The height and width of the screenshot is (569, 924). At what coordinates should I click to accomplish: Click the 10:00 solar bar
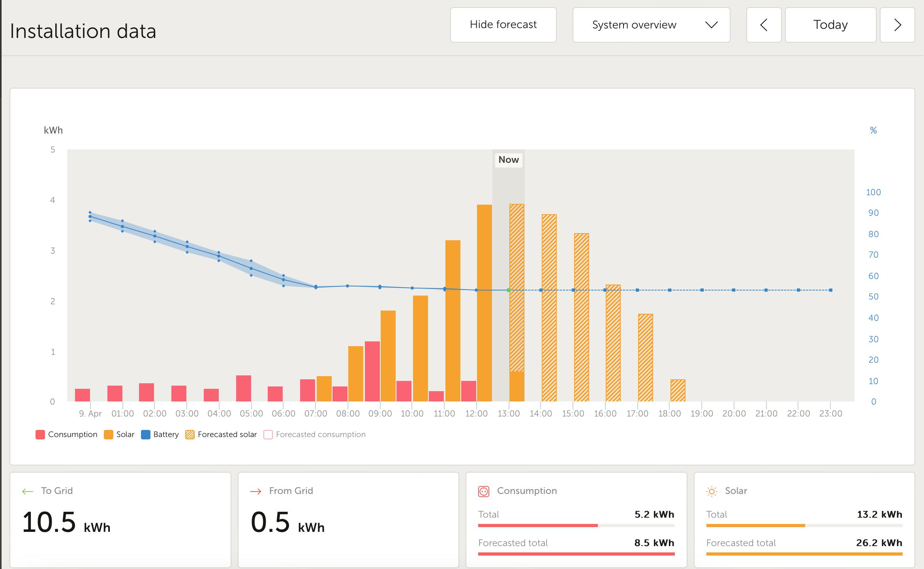point(421,349)
